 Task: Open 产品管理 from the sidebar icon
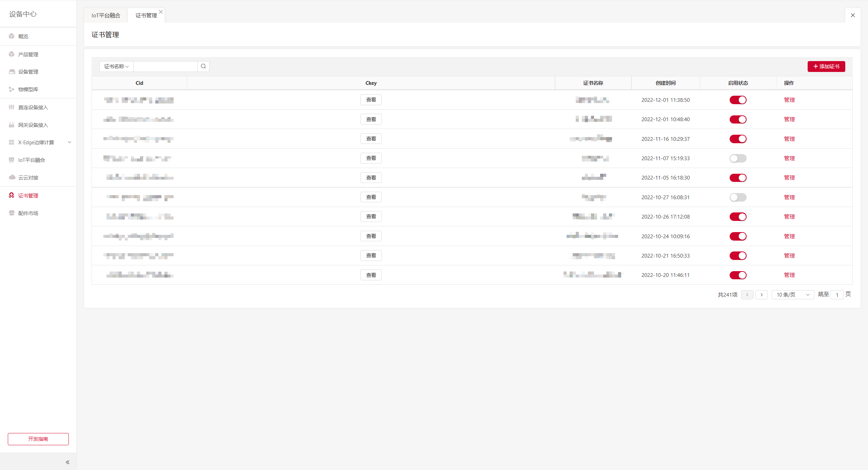coord(12,54)
